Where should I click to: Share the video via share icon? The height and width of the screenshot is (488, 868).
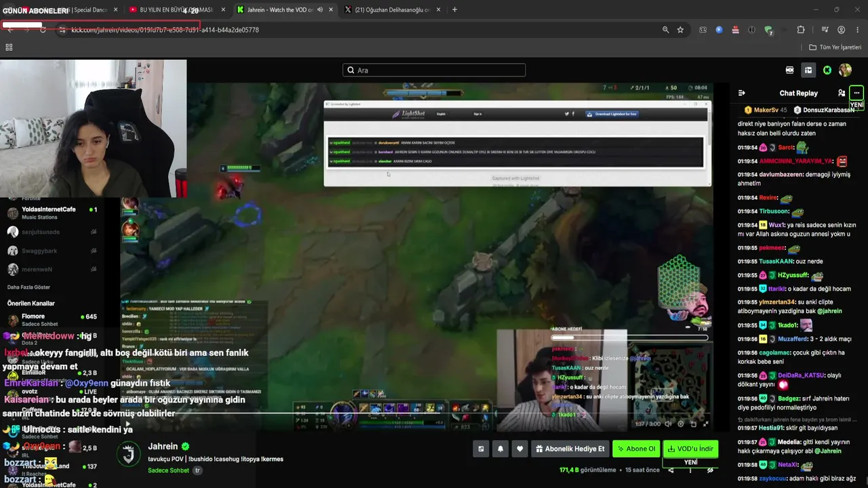click(671, 470)
